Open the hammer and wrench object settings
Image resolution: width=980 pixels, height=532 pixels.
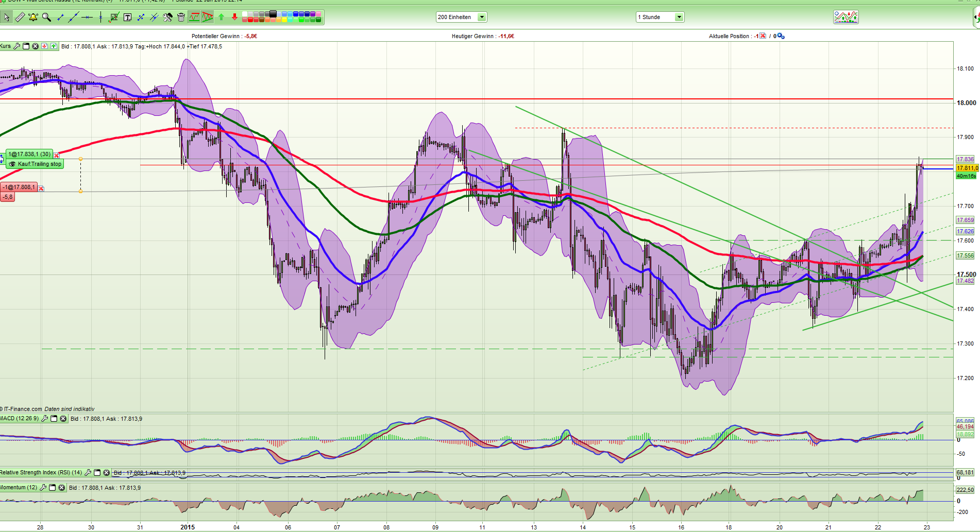[167, 18]
